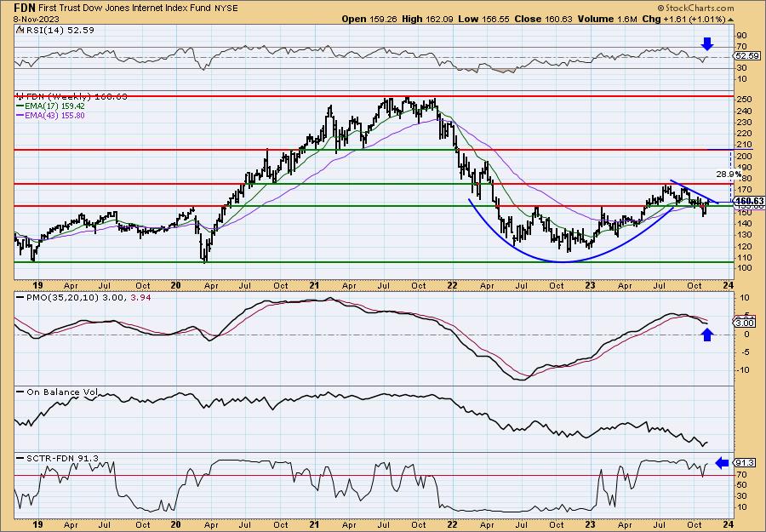
Task: Click the 160.63 price tag on right axis
Action: (x=749, y=201)
